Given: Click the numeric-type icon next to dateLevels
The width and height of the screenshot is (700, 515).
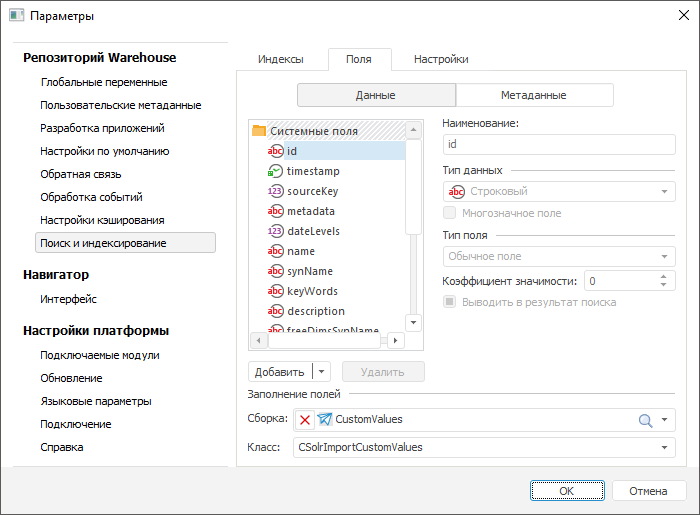Looking at the screenshot, I should point(276,231).
